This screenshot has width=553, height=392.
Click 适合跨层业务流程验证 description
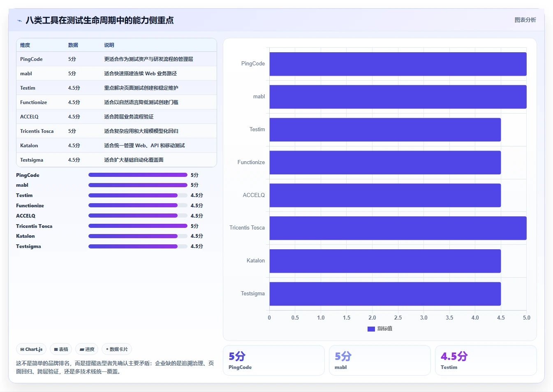[129, 117]
